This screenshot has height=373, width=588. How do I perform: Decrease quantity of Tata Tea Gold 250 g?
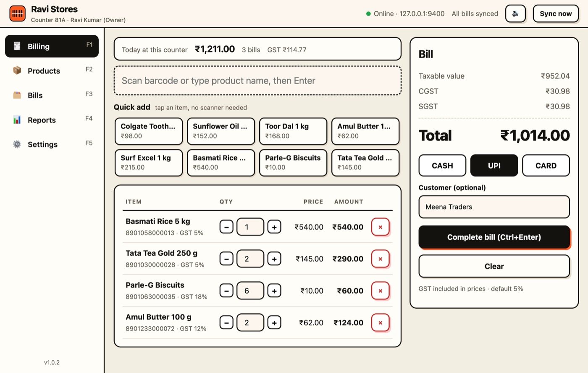coord(226,259)
